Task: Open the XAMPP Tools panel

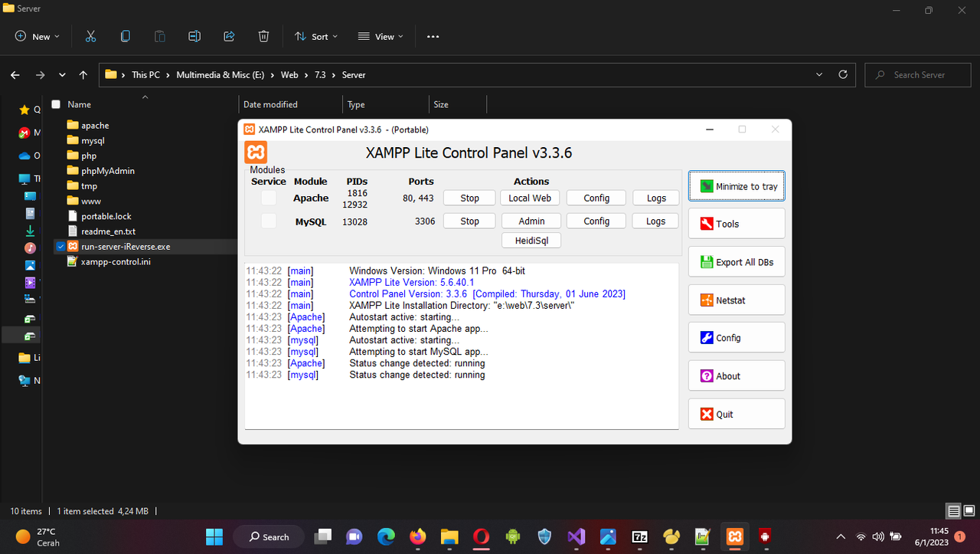Action: (x=736, y=223)
